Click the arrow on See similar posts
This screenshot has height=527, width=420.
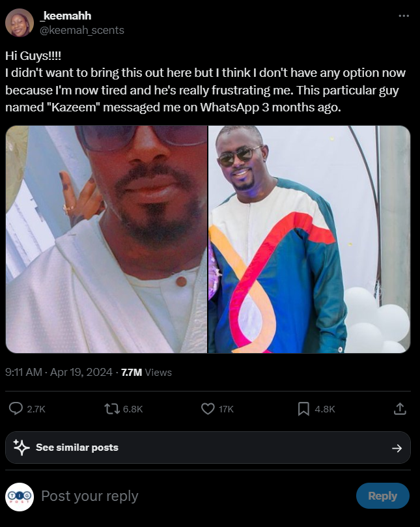tap(397, 448)
